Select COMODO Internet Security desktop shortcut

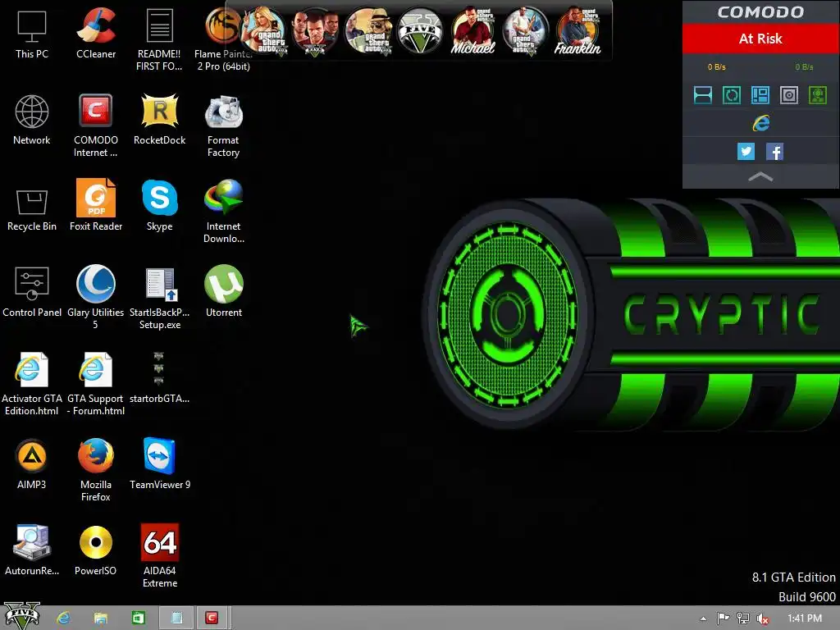tap(96, 126)
